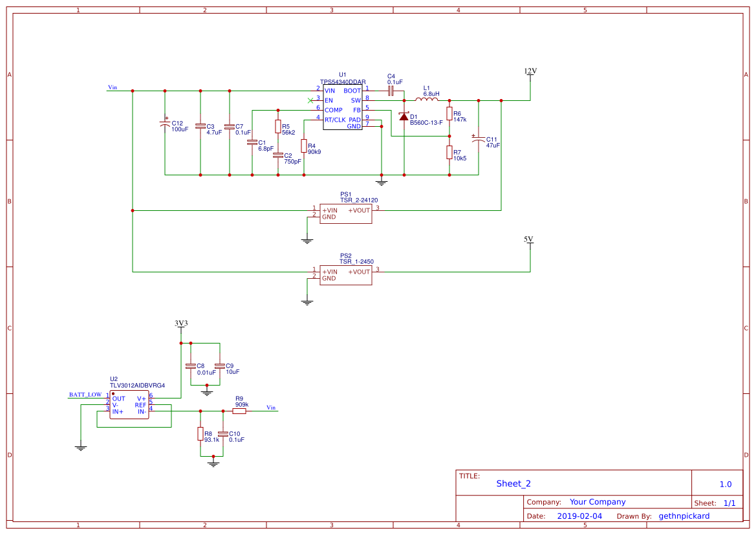Select the 3V3 power flag
The image size is (756, 535).
tap(181, 323)
